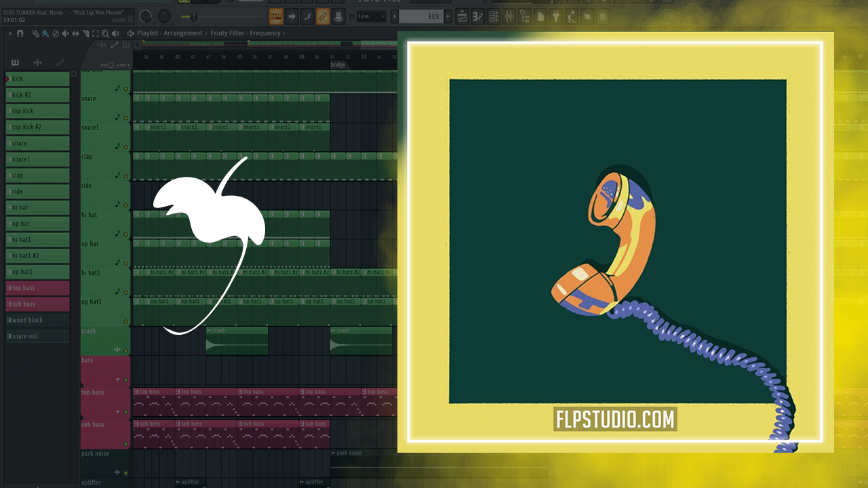Mute the ride track
868x488 pixels.
tap(125, 205)
